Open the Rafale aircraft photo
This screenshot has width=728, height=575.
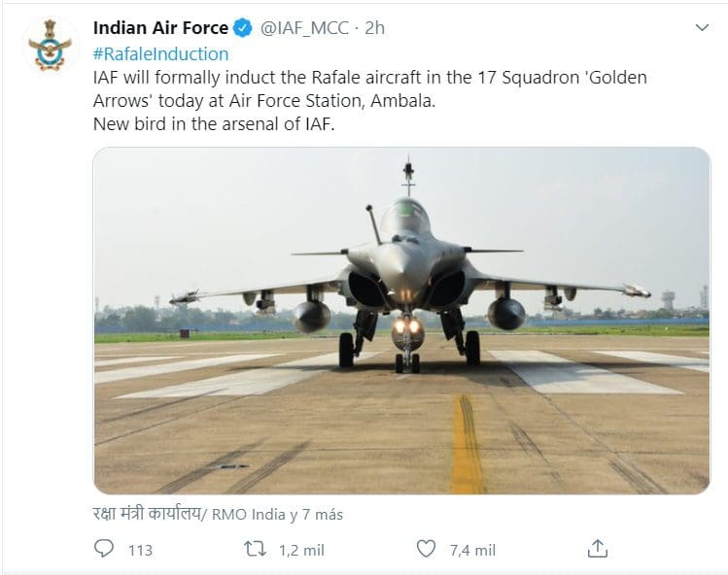click(401, 321)
